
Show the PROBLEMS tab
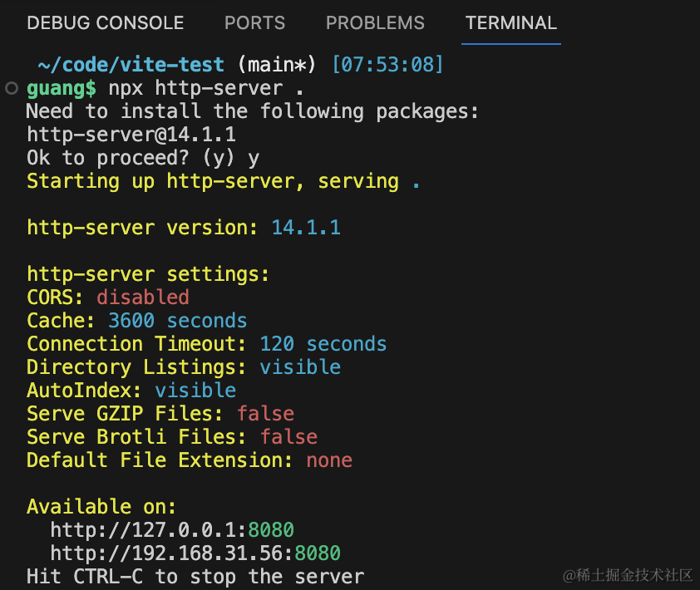375,23
